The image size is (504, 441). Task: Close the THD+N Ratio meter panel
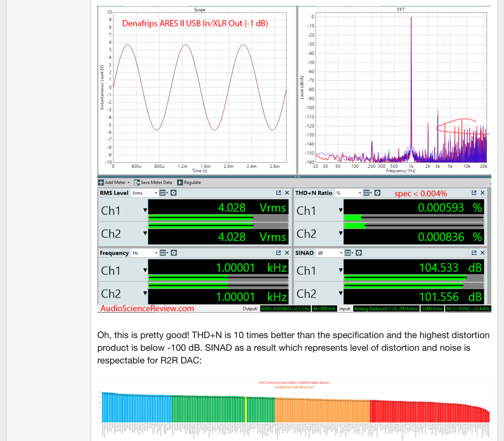coord(482,193)
